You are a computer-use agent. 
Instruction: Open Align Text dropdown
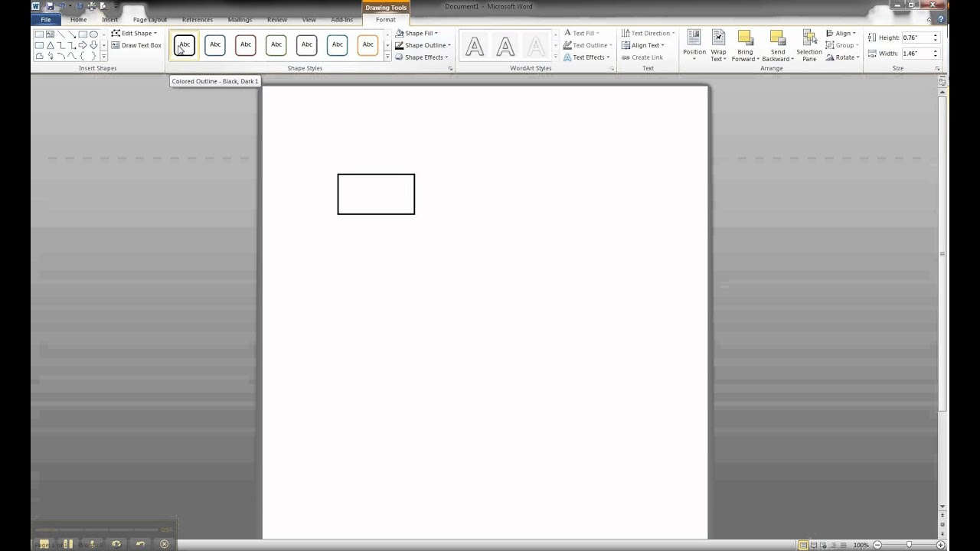coord(642,45)
